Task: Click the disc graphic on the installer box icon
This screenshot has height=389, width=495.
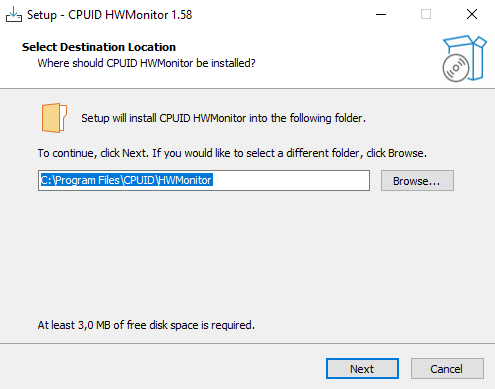Action: tap(456, 68)
